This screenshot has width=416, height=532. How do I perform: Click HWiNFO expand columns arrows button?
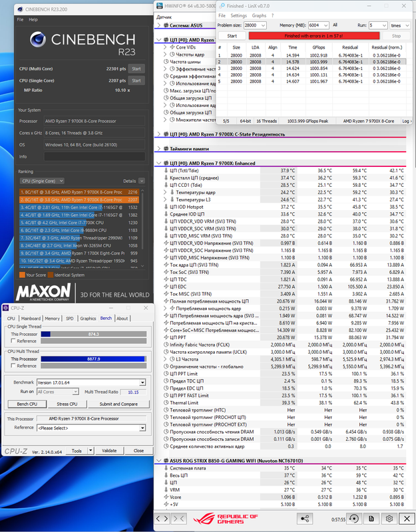coord(162,519)
